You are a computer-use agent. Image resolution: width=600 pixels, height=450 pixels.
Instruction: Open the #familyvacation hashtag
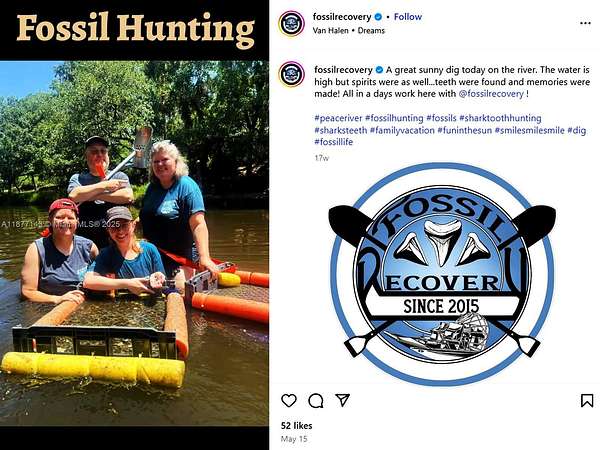click(x=402, y=130)
